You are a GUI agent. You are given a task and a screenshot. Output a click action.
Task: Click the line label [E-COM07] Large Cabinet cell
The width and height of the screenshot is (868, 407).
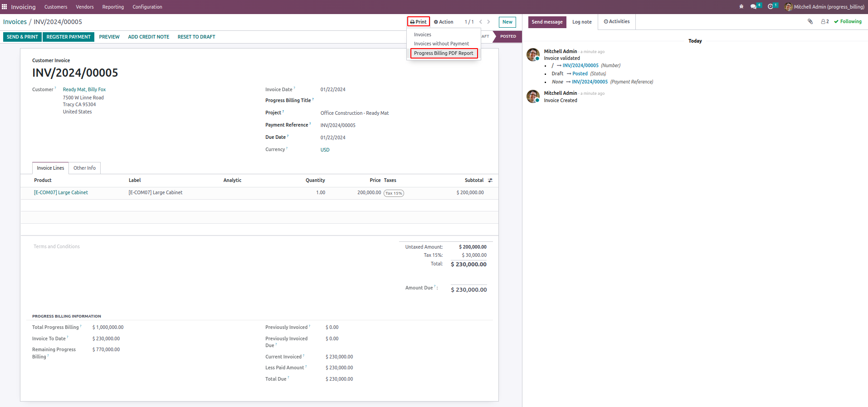156,192
